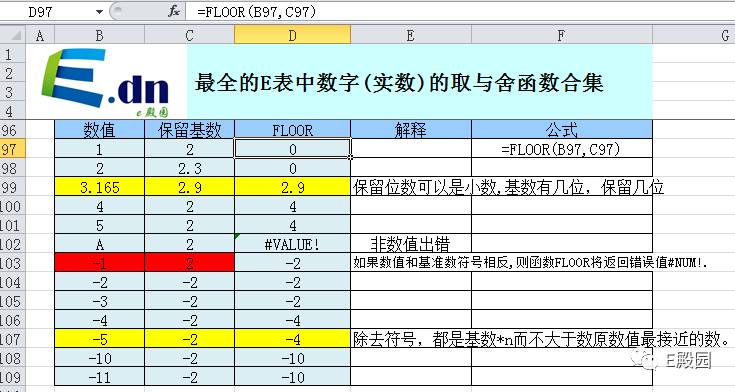
Task: Click the #VALUE! error cell
Action: pyautogui.click(x=292, y=244)
